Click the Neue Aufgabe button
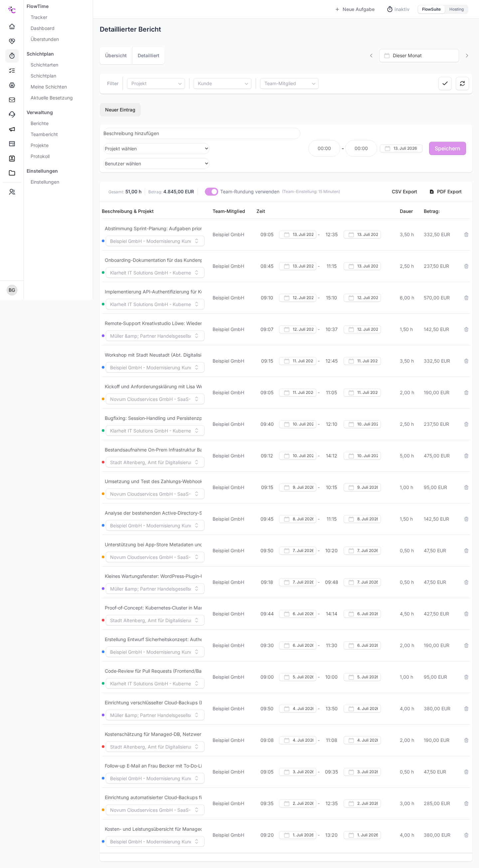 pyautogui.click(x=355, y=9)
